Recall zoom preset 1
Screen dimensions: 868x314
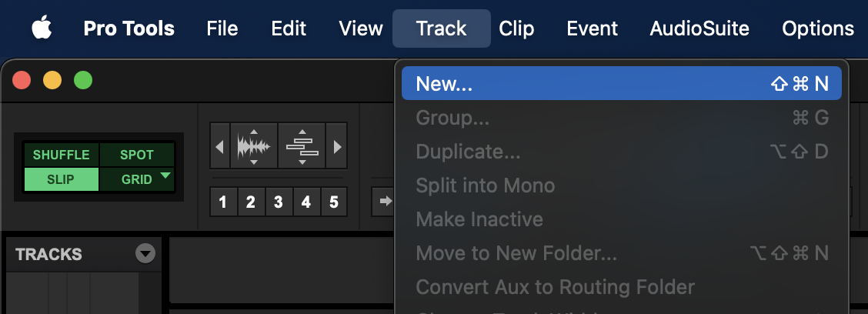coord(223,202)
